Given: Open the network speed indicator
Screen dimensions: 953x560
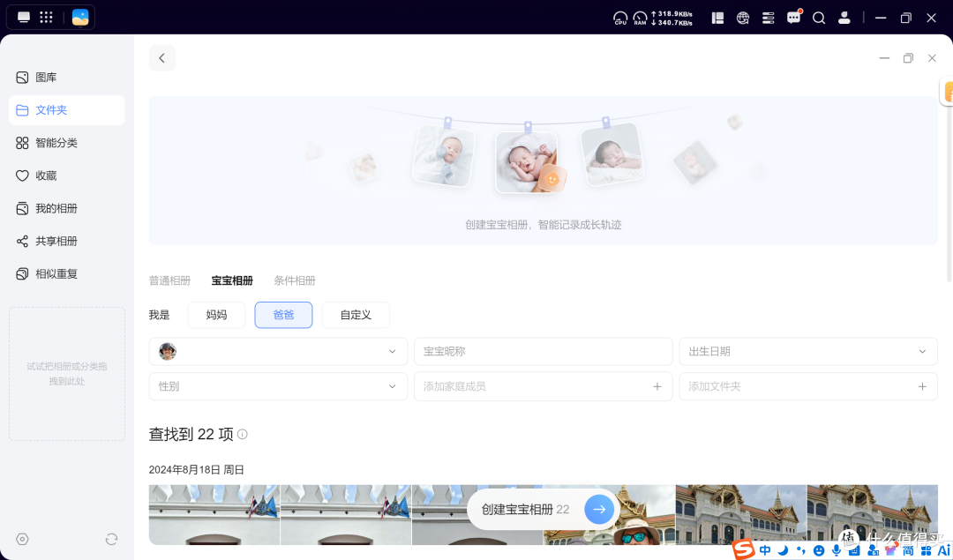Looking at the screenshot, I should point(672,19).
